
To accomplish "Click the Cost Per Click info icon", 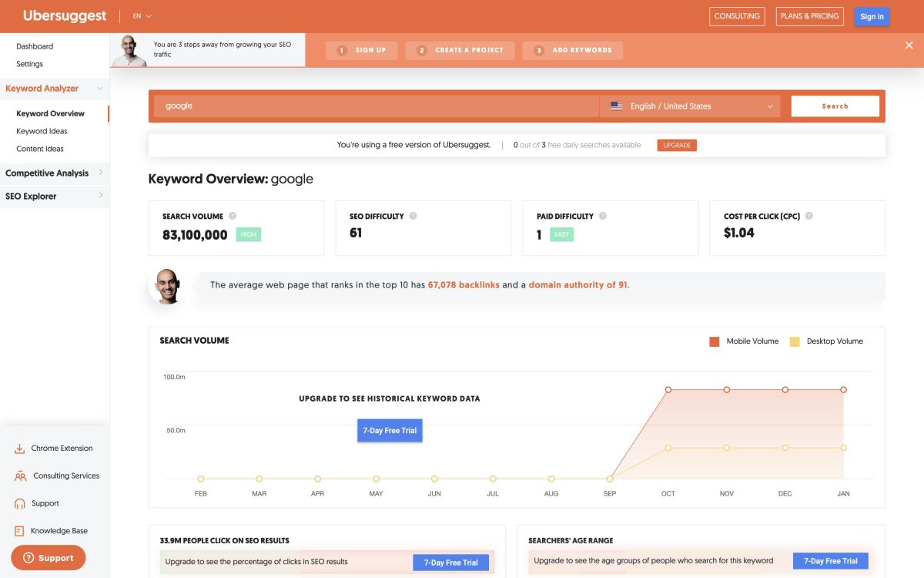I will [809, 217].
